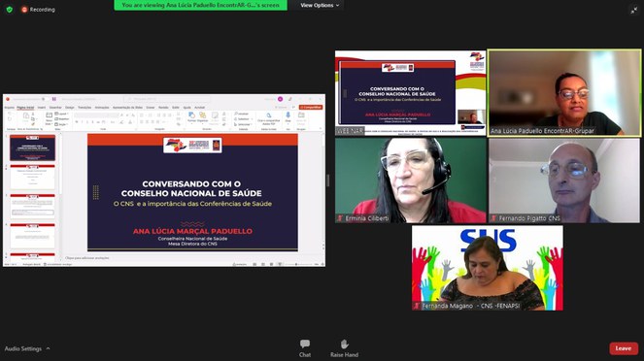Click the Redefinir slide option
The image size is (644, 361).
coord(62,119)
